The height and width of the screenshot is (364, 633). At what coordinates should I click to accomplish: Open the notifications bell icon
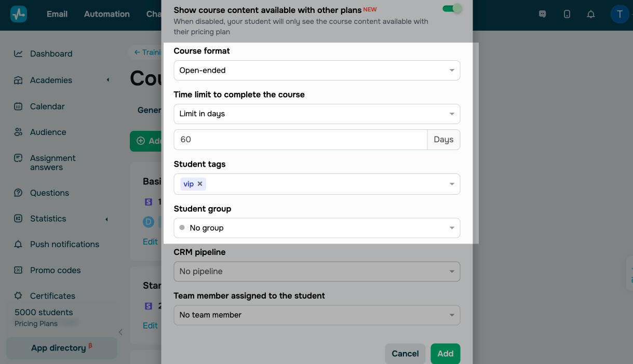[591, 14]
